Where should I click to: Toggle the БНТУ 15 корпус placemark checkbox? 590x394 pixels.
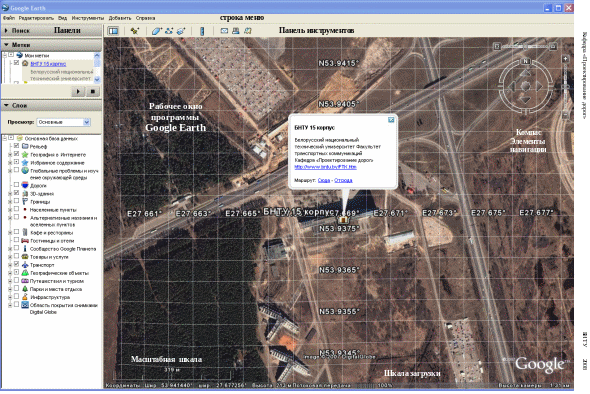pos(17,63)
